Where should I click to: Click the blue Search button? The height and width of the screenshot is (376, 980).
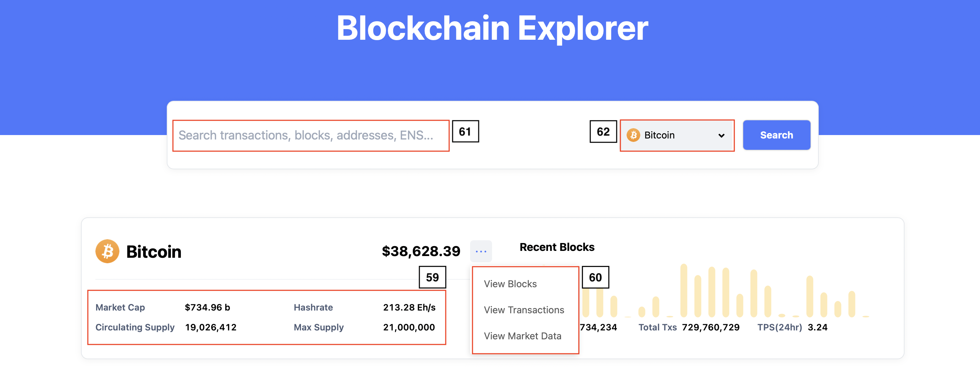coord(776,135)
